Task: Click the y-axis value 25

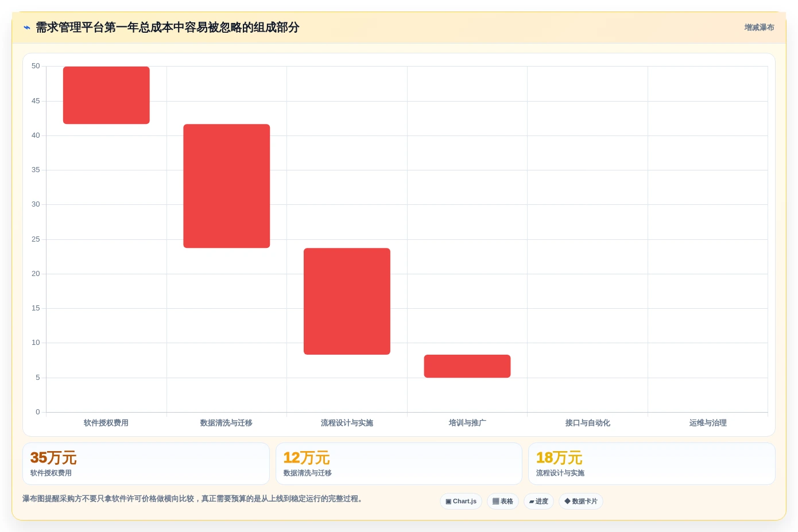Action: [x=36, y=239]
